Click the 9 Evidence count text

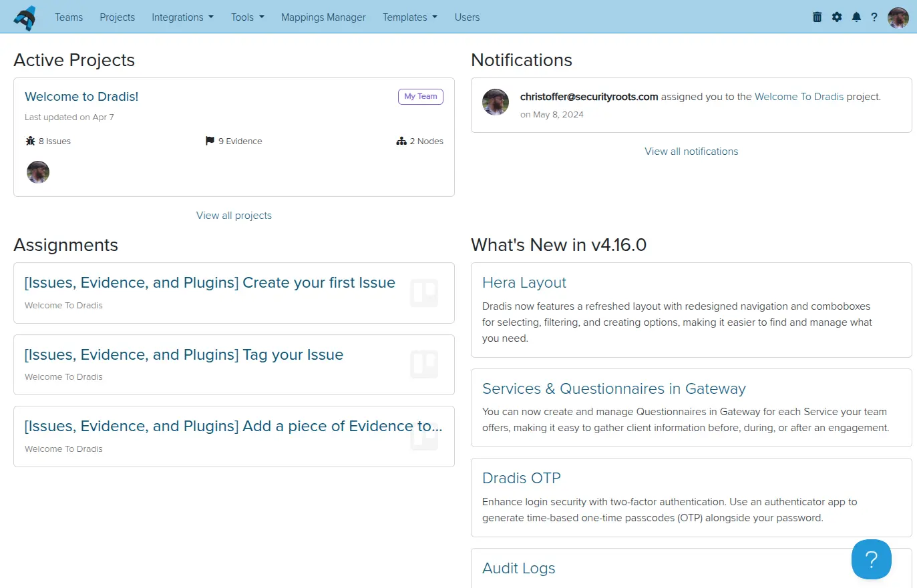click(x=240, y=141)
